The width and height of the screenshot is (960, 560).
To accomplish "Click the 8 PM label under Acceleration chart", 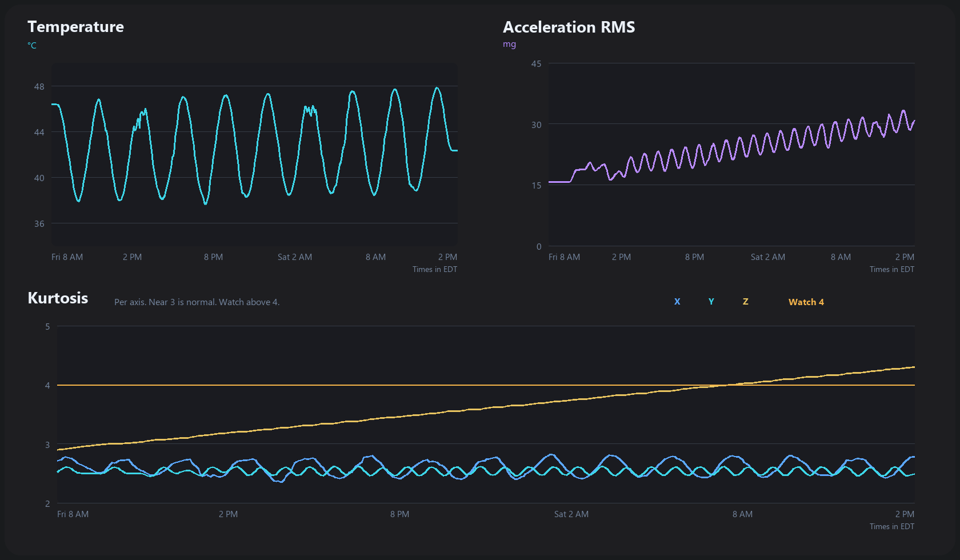I will [x=695, y=257].
